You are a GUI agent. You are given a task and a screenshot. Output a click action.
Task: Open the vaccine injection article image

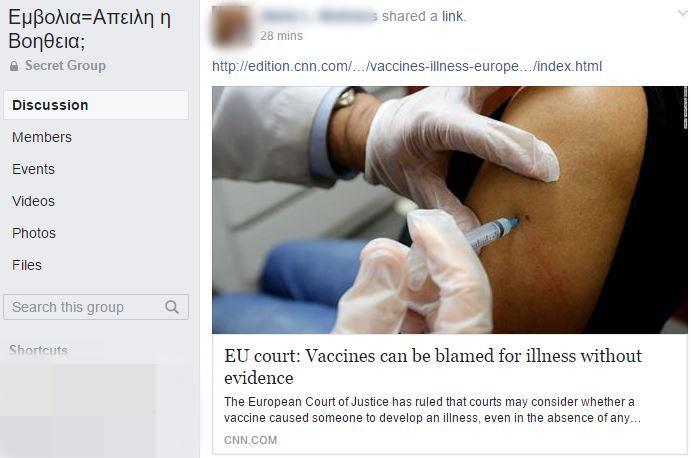click(450, 210)
